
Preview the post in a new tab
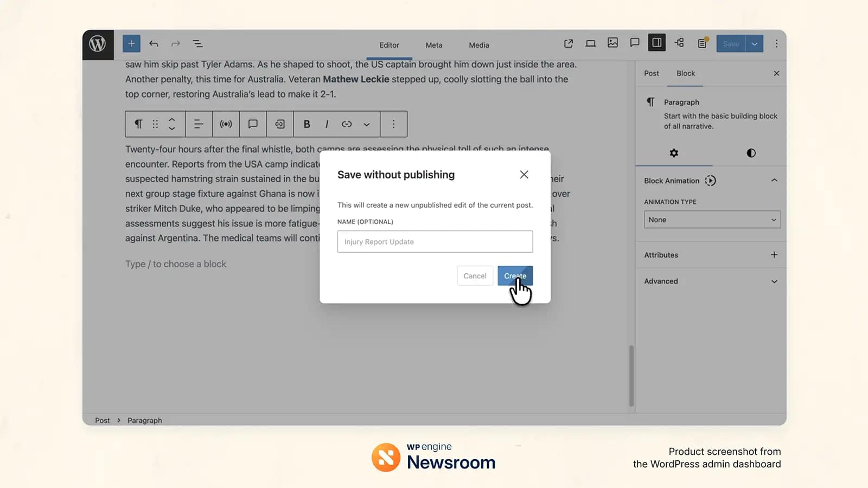[x=569, y=43]
